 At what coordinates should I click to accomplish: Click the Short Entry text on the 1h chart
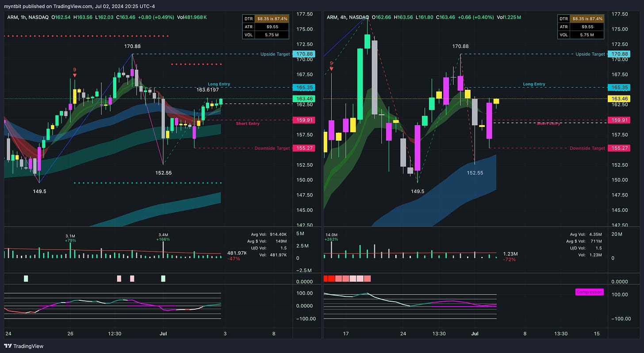click(x=248, y=123)
